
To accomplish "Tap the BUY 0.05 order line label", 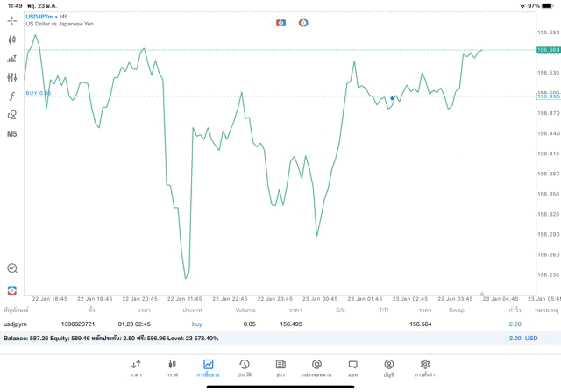I will pos(39,93).
